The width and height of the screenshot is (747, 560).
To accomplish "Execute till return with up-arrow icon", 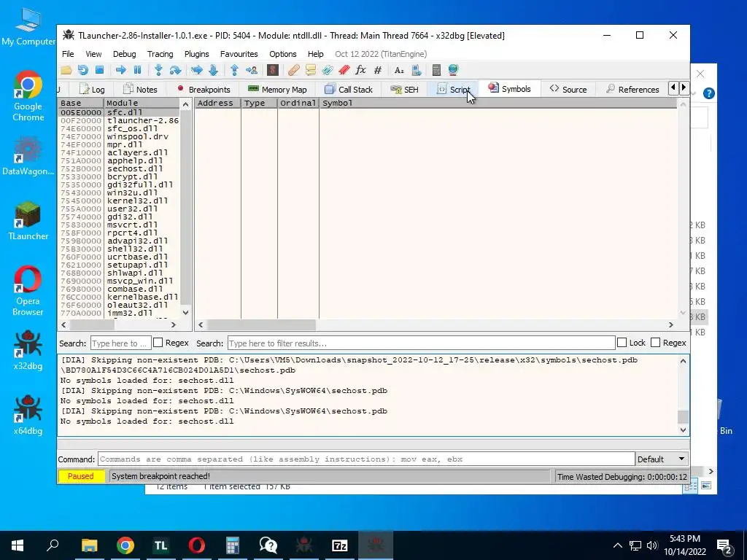I will [234, 71].
